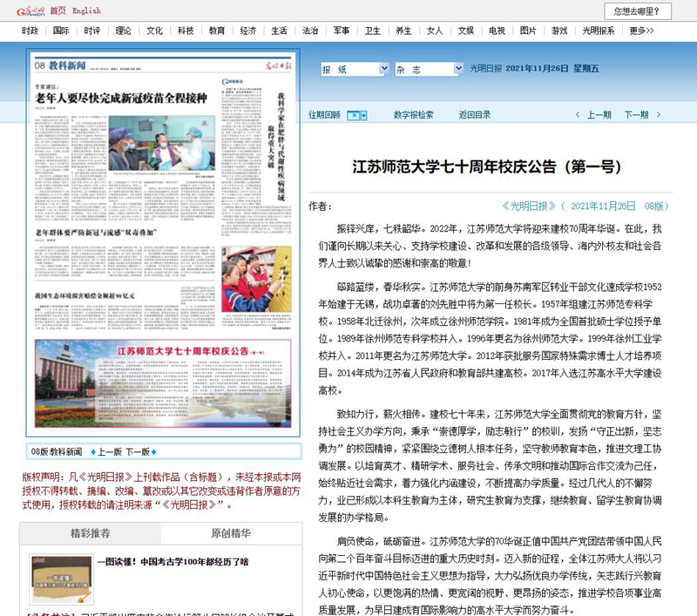Image resolution: width=697 pixels, height=616 pixels.
Task: Open the 教育 channel in top navigation
Action: (216, 30)
